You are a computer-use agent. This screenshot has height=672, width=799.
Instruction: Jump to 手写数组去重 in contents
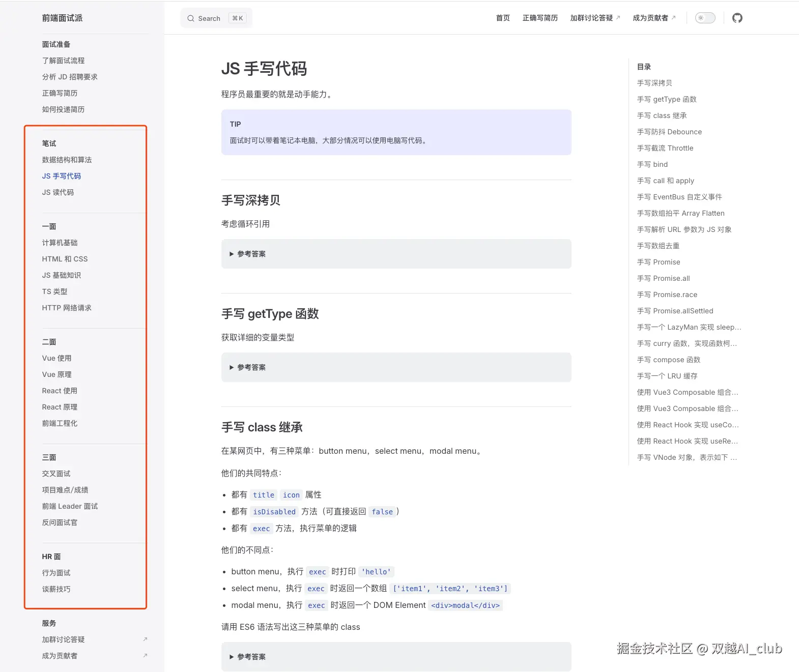[x=658, y=246]
